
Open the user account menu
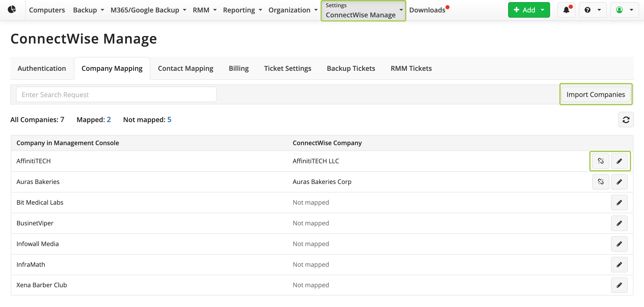point(624,10)
